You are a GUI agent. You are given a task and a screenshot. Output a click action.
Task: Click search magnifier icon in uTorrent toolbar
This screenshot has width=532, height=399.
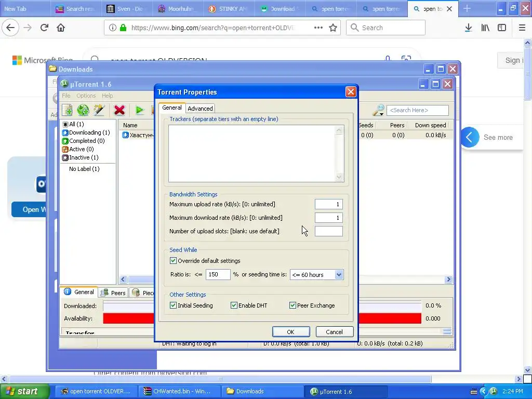[378, 110]
